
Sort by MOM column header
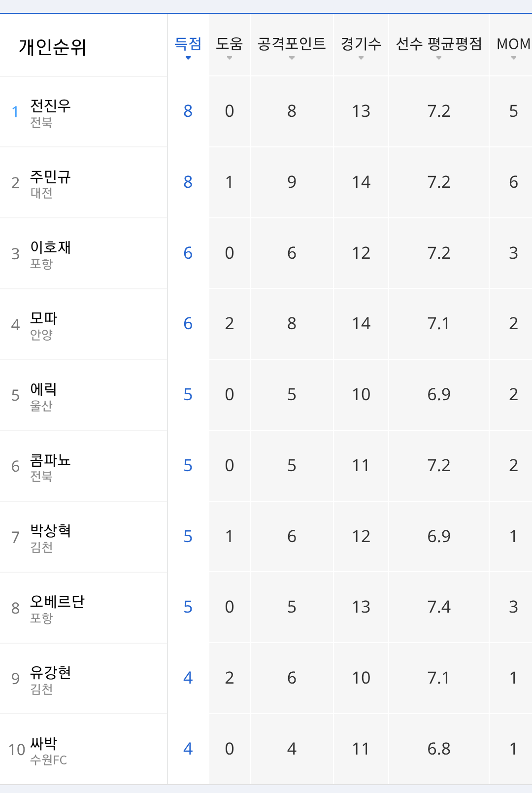(513, 45)
